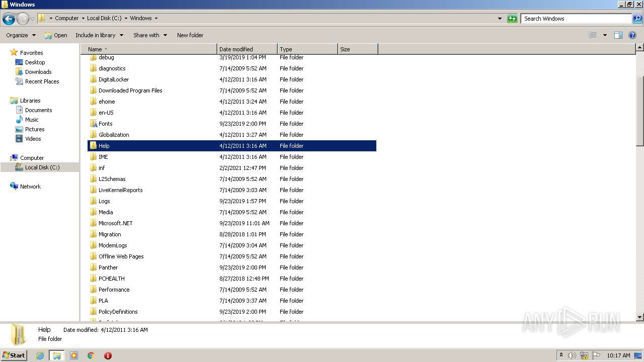
Task: Open volume control in system tray
Action: 572,355
